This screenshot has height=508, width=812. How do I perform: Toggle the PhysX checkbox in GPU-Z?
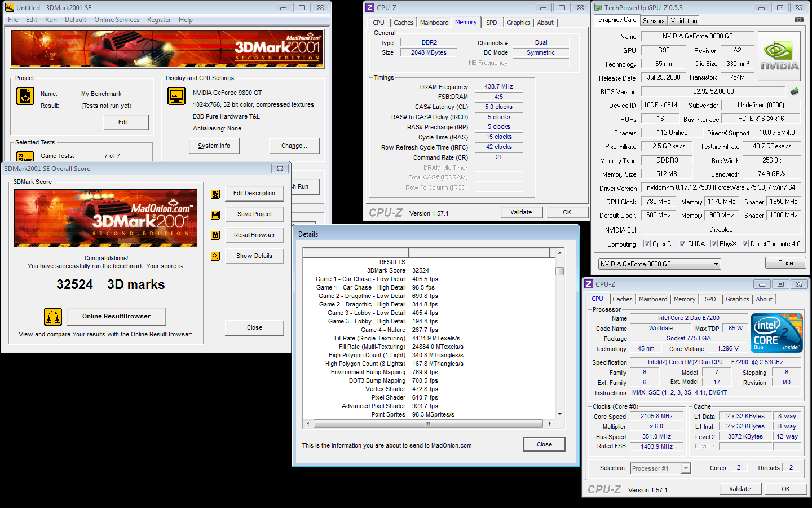[x=714, y=244]
